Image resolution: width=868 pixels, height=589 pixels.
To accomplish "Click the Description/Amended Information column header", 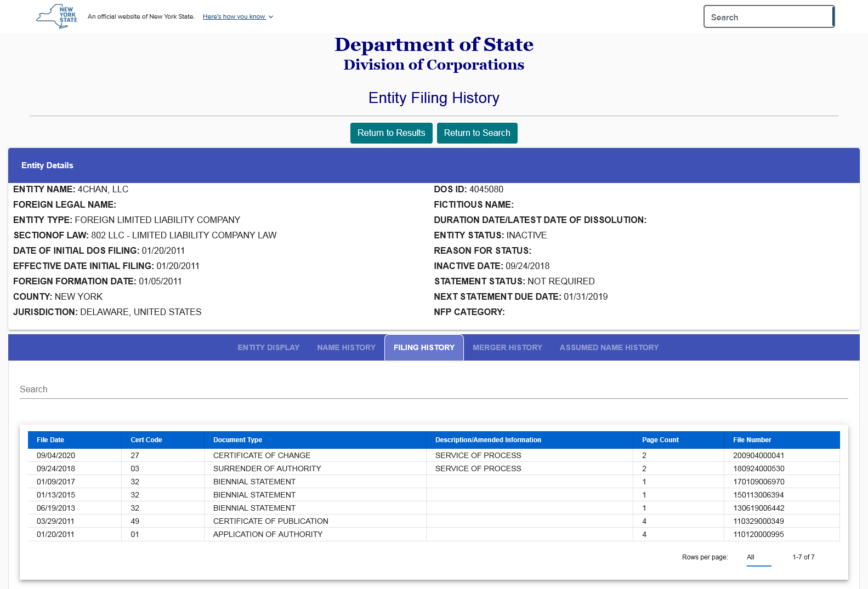I will 488,440.
